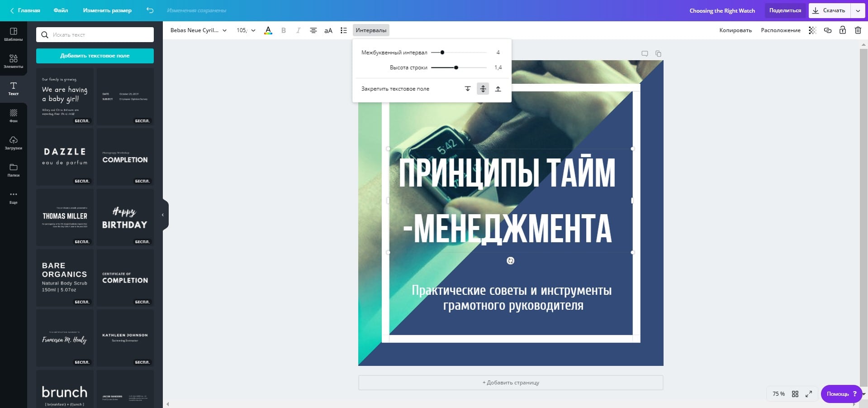
Task: Click the link chain icon
Action: tap(828, 30)
